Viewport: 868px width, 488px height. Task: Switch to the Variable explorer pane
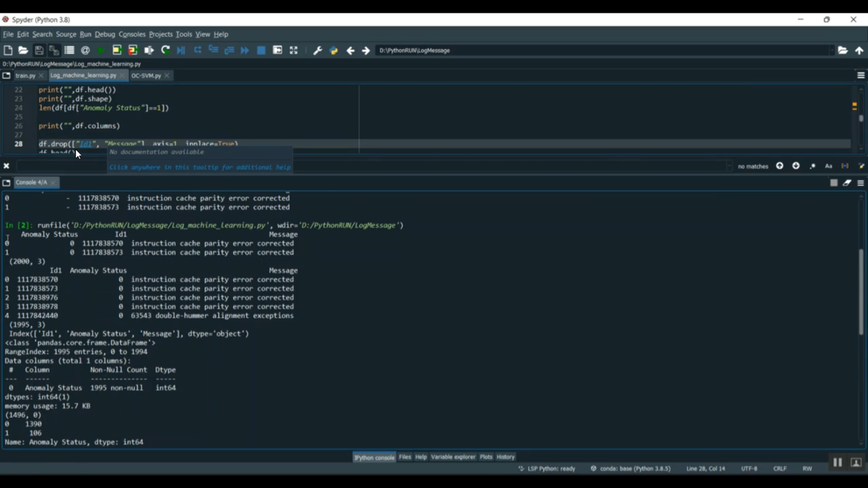pos(453,457)
